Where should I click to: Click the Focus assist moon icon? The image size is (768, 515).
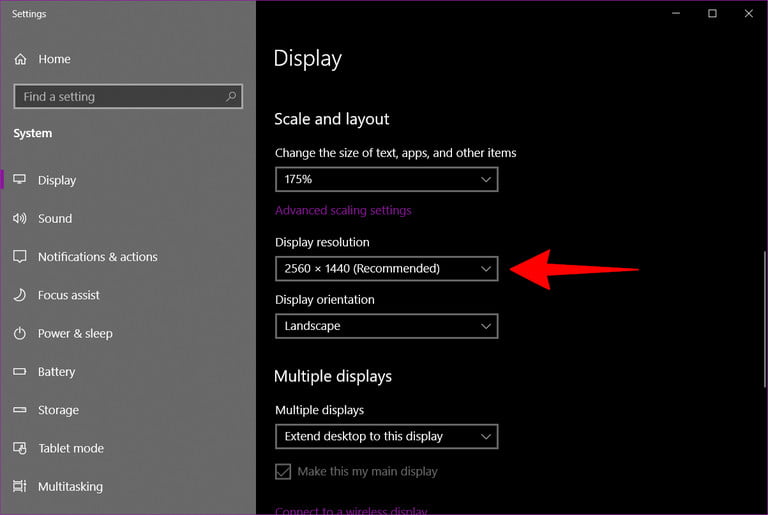[x=20, y=294]
